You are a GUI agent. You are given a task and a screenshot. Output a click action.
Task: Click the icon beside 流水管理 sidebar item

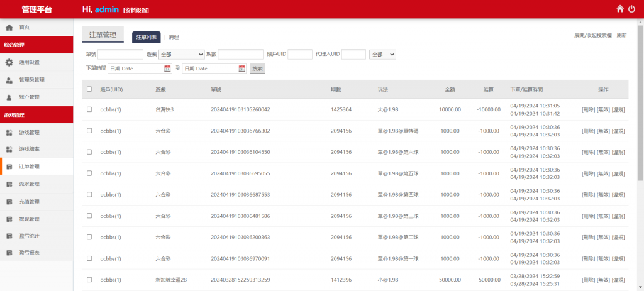pyautogui.click(x=9, y=184)
